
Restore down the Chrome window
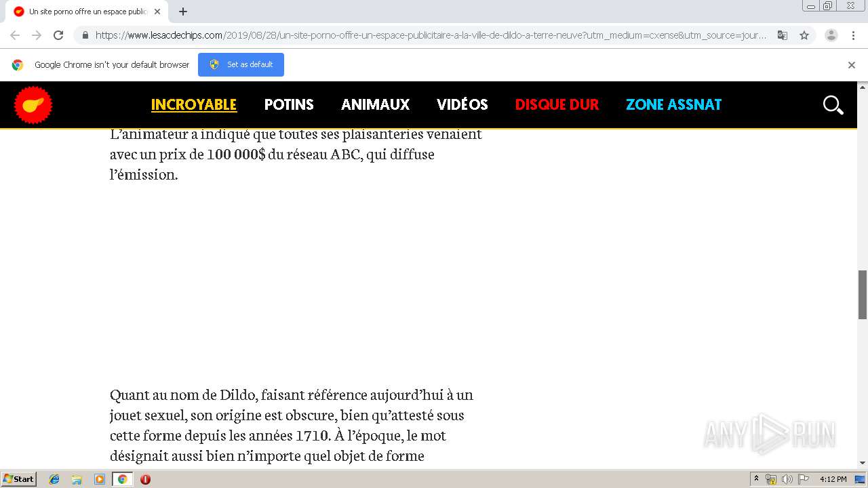828,6
